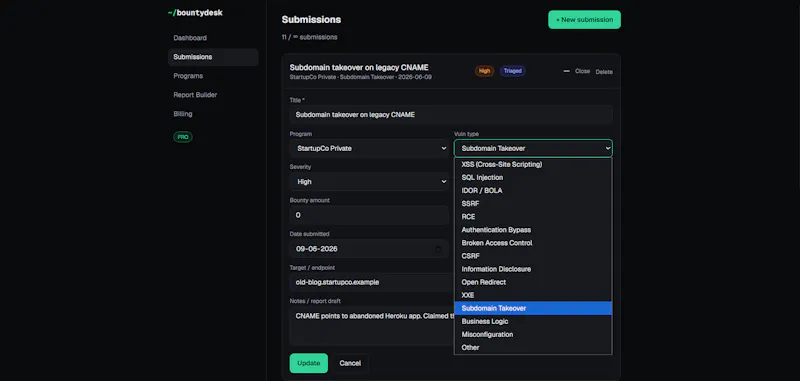This screenshot has width=800, height=381.
Task: Click the PRO plan badge
Action: (183, 137)
